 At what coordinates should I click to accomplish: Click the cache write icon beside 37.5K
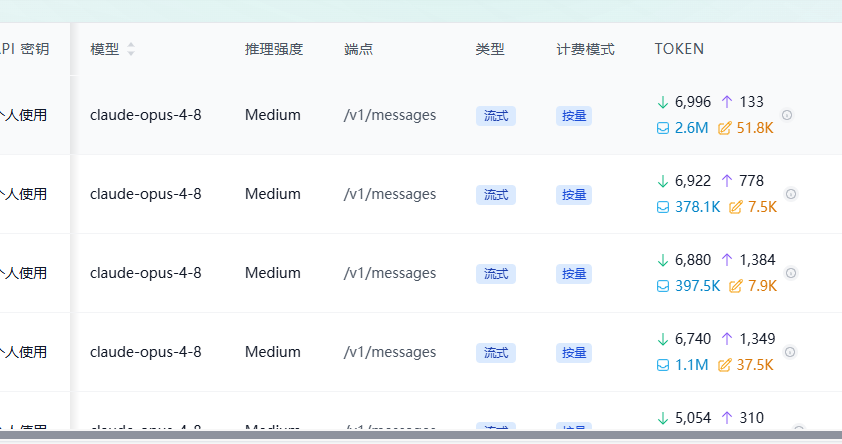point(724,365)
